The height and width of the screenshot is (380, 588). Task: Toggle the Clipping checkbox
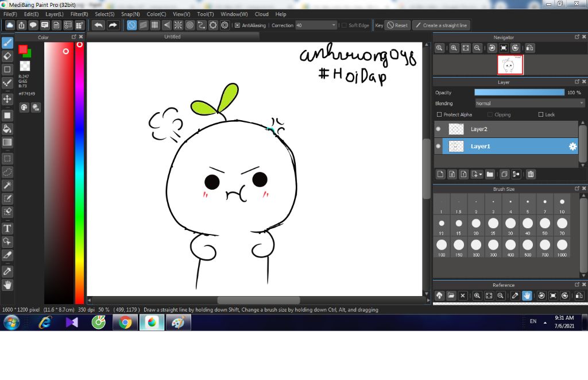490,114
